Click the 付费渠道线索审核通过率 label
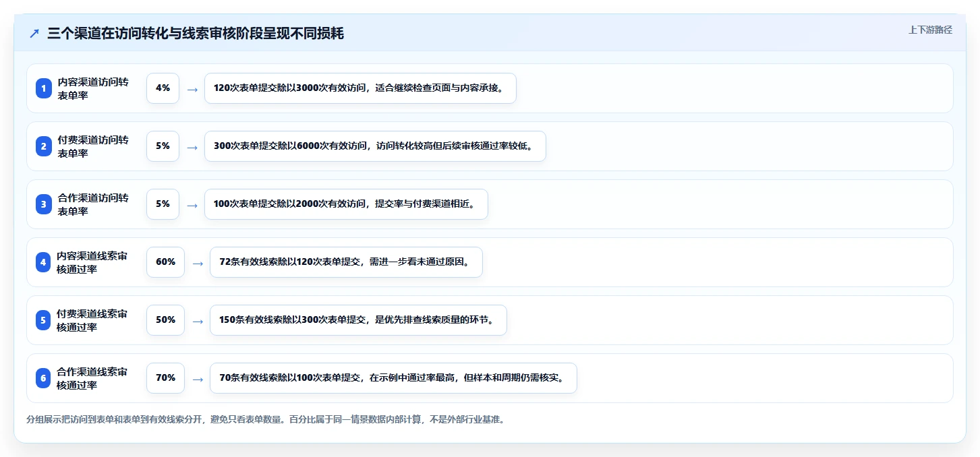Screen dimensions: 980x457 93,320
